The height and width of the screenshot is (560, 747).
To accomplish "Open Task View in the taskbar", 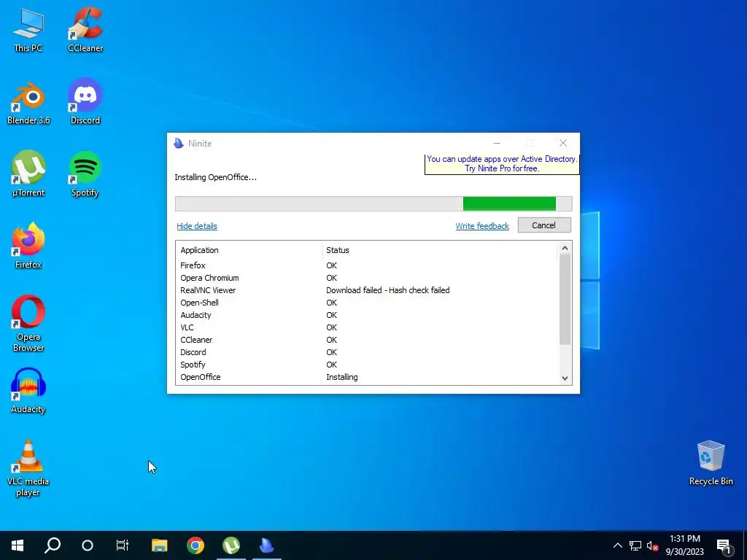I will tap(123, 545).
